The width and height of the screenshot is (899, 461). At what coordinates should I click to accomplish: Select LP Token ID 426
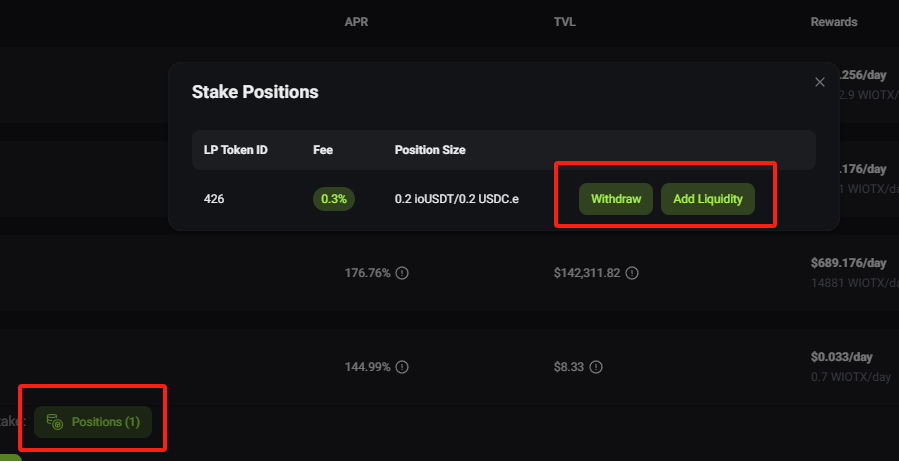point(214,199)
